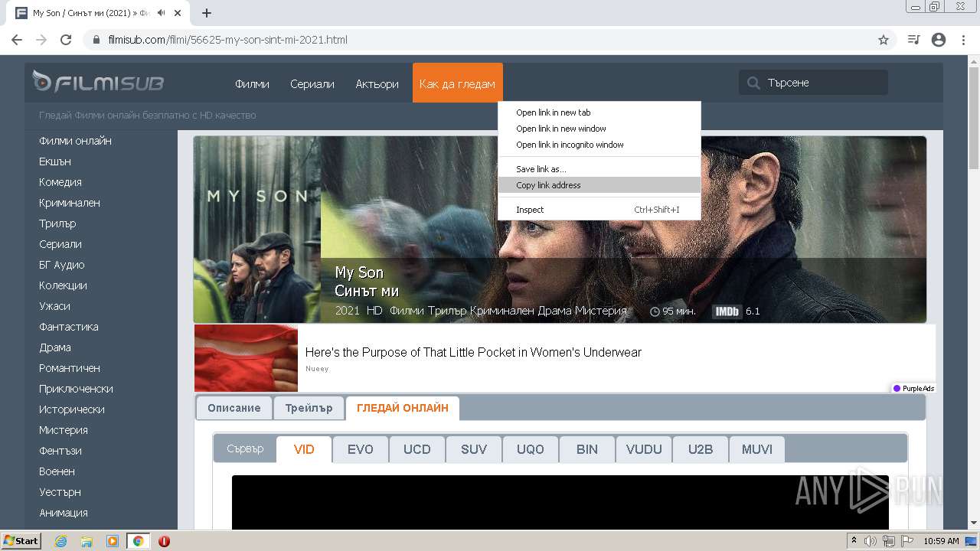Select the ГЛЕДАЙ ОНЛАЙН tab
This screenshot has height=551, width=980.
(403, 408)
